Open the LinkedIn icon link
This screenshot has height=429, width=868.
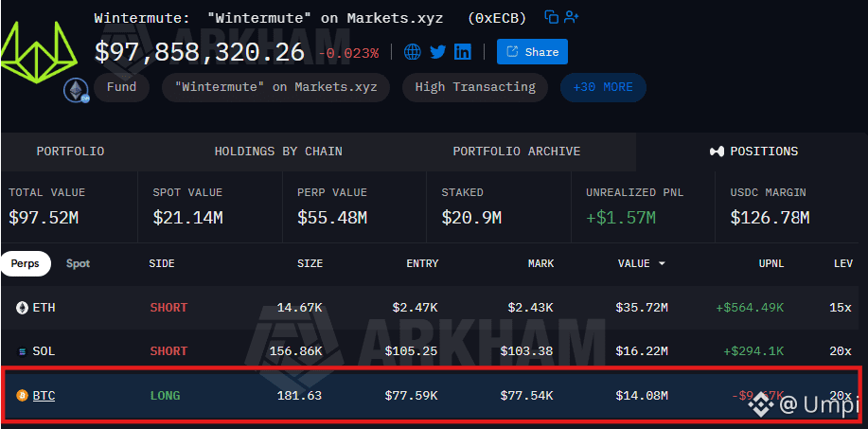463,52
